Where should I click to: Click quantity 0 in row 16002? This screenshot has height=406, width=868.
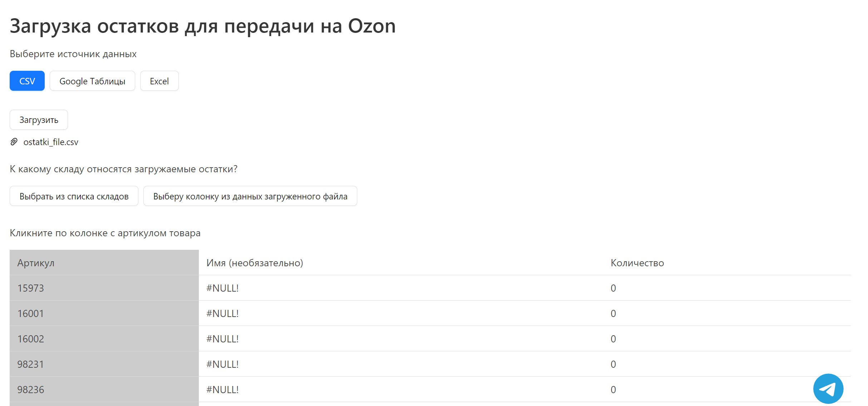[x=613, y=339]
